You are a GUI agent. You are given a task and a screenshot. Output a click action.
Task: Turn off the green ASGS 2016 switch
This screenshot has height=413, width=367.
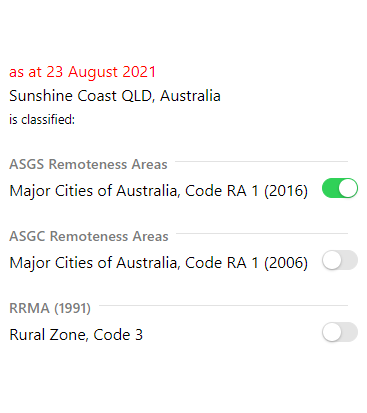coord(340,188)
